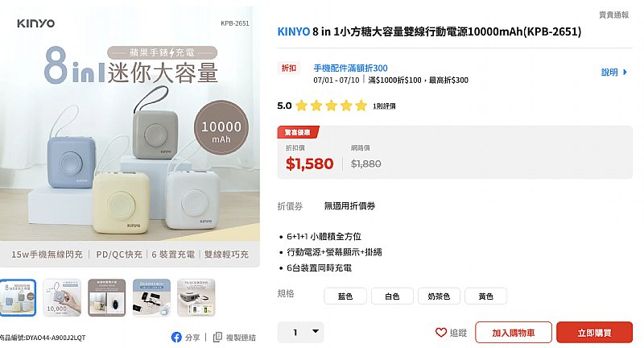The image size is (644, 348).
Task: Add item with 加入購物車 button
Action: (x=514, y=333)
